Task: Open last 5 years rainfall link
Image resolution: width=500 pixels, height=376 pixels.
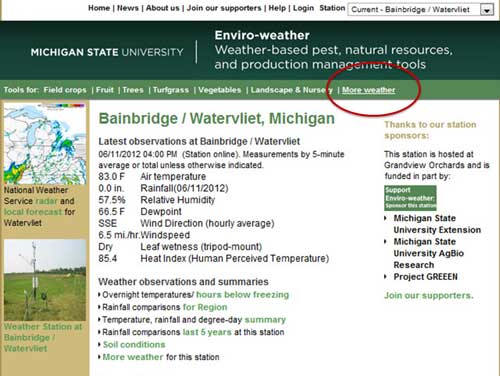Action: (207, 332)
